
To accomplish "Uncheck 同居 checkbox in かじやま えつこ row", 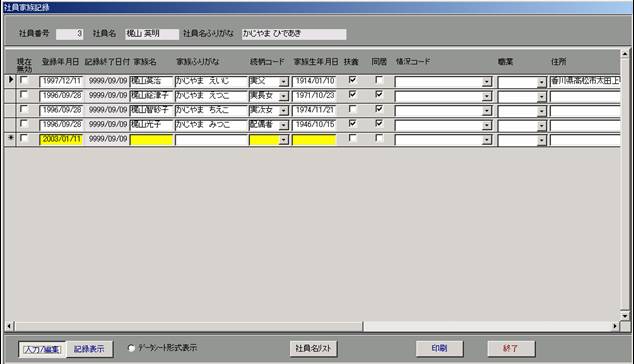I will point(379,95).
